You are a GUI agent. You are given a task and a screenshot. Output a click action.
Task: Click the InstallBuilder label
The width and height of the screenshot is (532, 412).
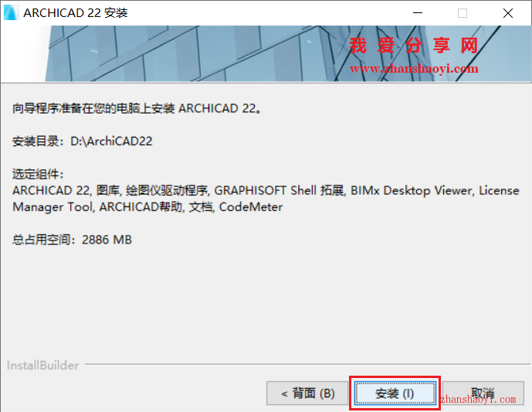click(42, 365)
